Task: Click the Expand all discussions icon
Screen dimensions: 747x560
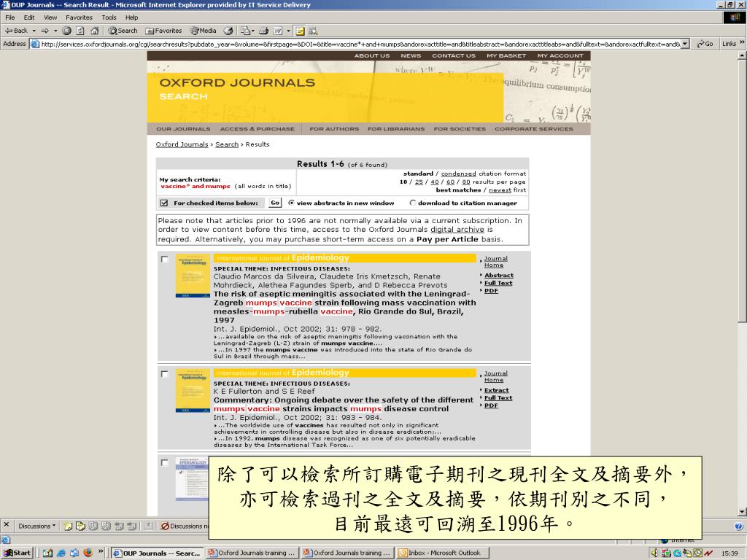Action: click(x=93, y=526)
